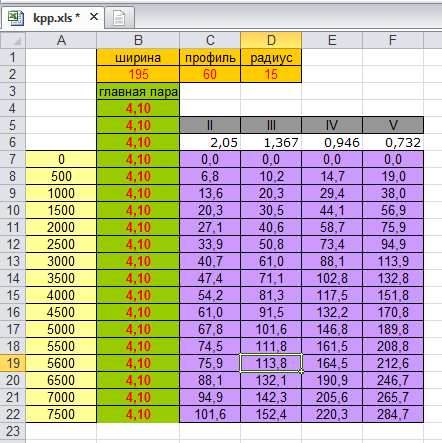Select speed cell 220,3

332,414
